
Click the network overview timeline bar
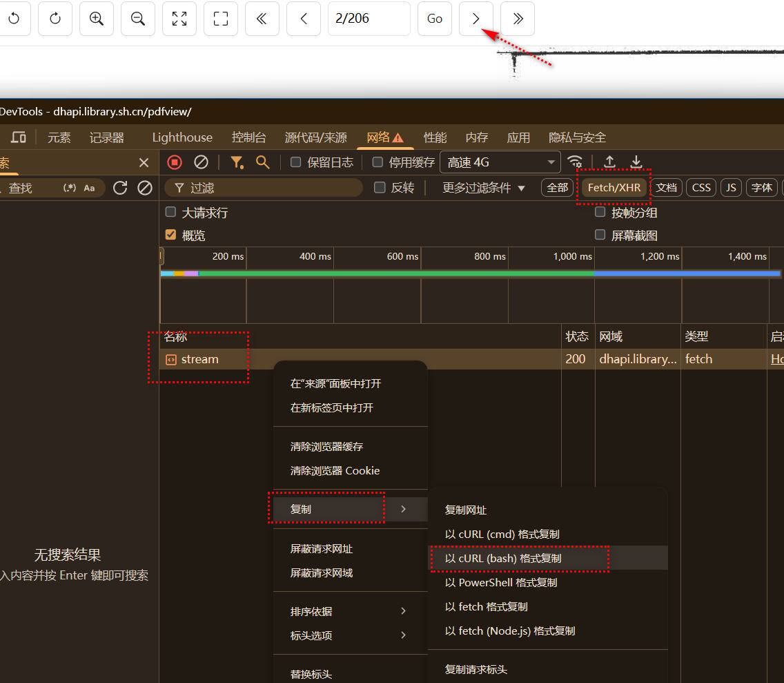[469, 273]
